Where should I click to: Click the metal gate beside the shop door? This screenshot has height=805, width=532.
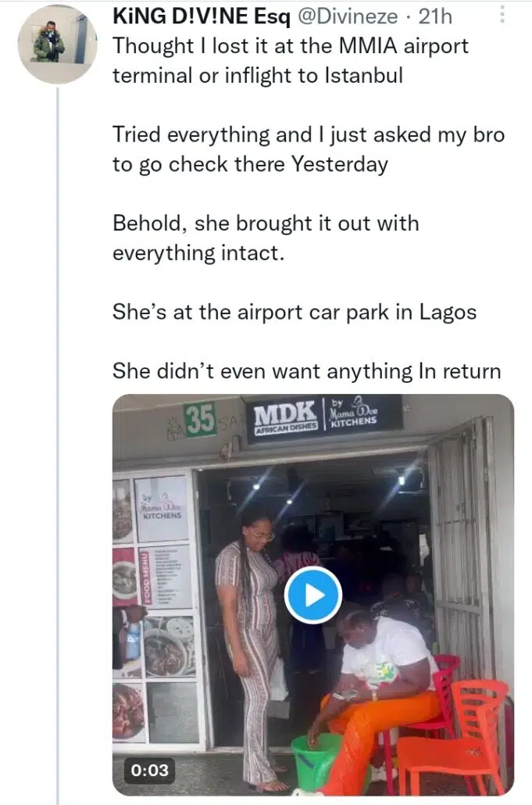pyautogui.click(x=460, y=547)
